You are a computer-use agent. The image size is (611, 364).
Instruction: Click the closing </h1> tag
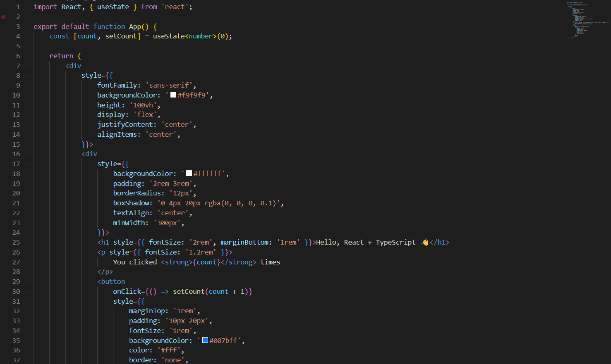[x=439, y=243]
